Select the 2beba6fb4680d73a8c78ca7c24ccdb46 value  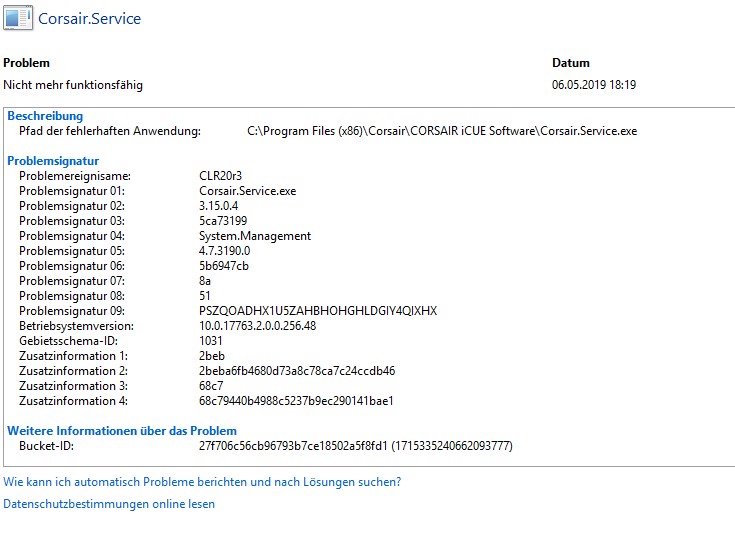pyautogui.click(x=297, y=371)
